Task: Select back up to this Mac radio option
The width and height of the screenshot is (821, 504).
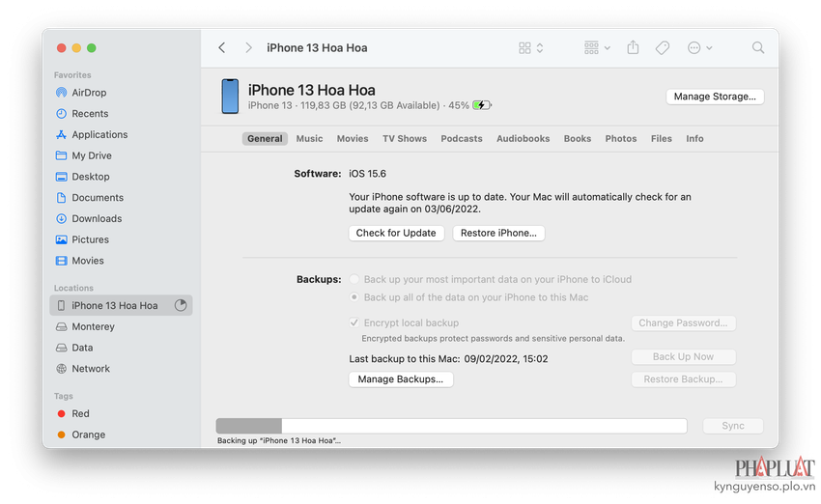Action: pyautogui.click(x=354, y=297)
